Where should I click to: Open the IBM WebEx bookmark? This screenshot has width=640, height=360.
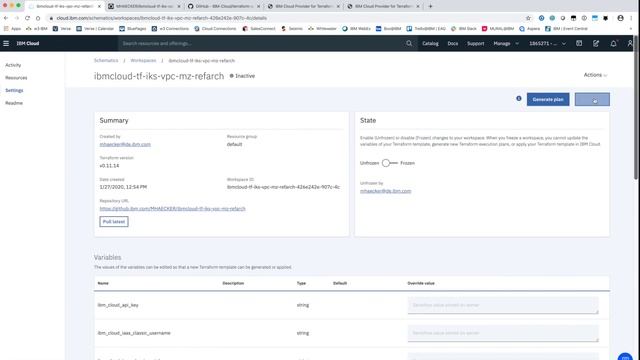point(356,29)
